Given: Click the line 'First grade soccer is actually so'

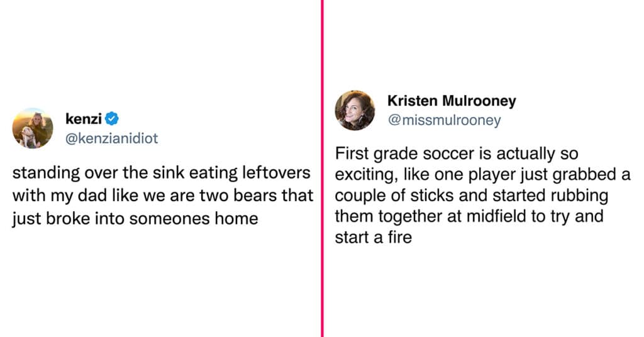Looking at the screenshot, I should point(457,153).
